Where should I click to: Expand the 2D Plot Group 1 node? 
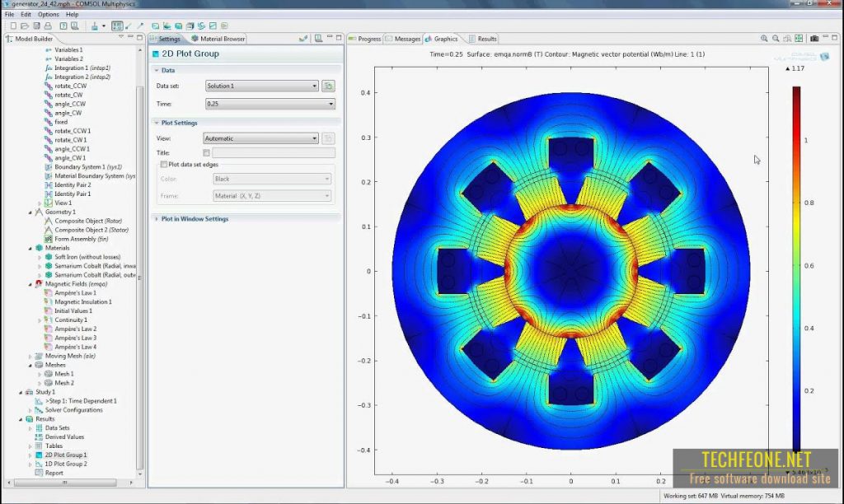coord(30,455)
